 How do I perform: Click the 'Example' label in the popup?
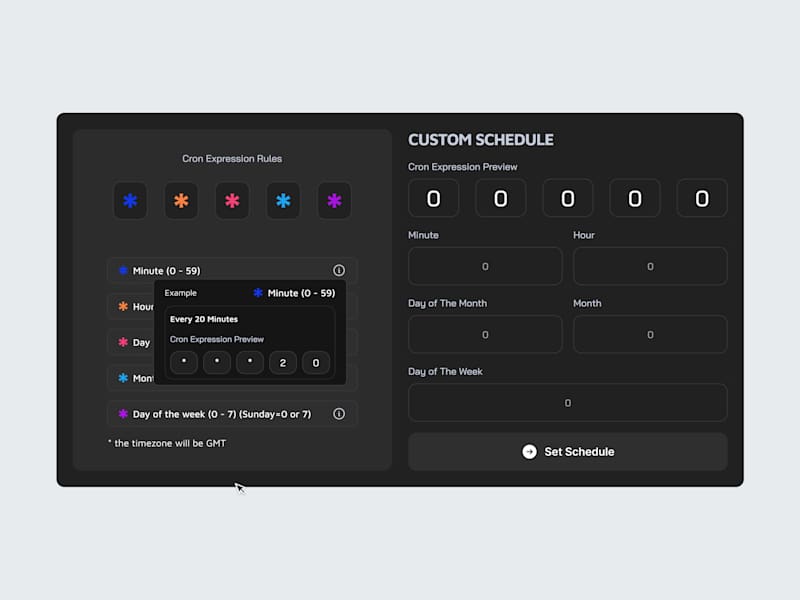(x=180, y=293)
